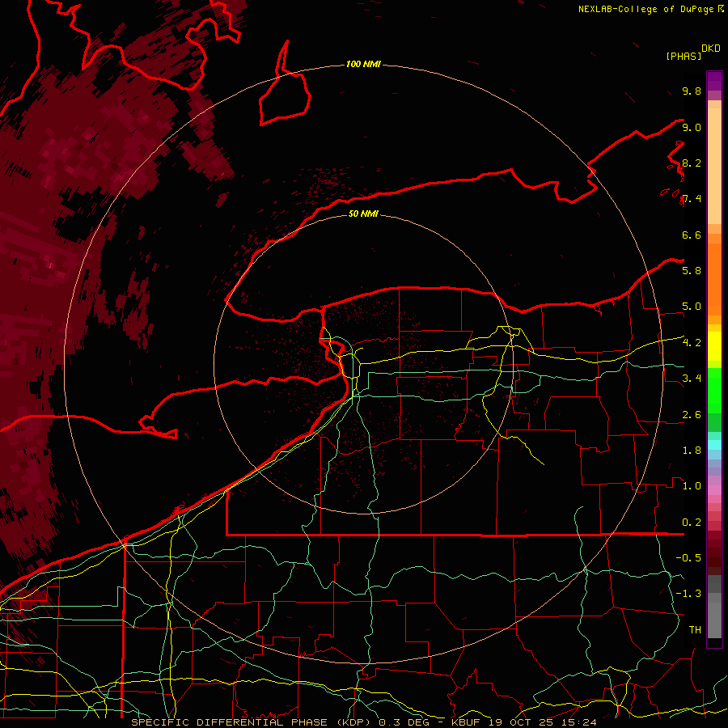
Task: Select the 5.0 scale value
Action: pyautogui.click(x=692, y=307)
